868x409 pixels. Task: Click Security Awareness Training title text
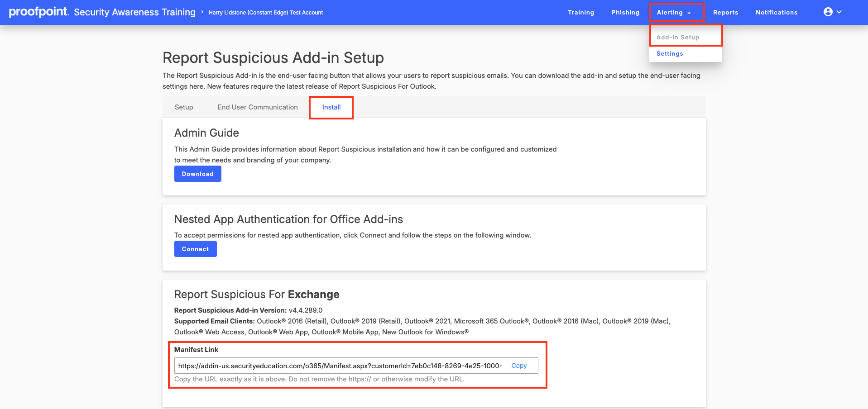(x=135, y=12)
